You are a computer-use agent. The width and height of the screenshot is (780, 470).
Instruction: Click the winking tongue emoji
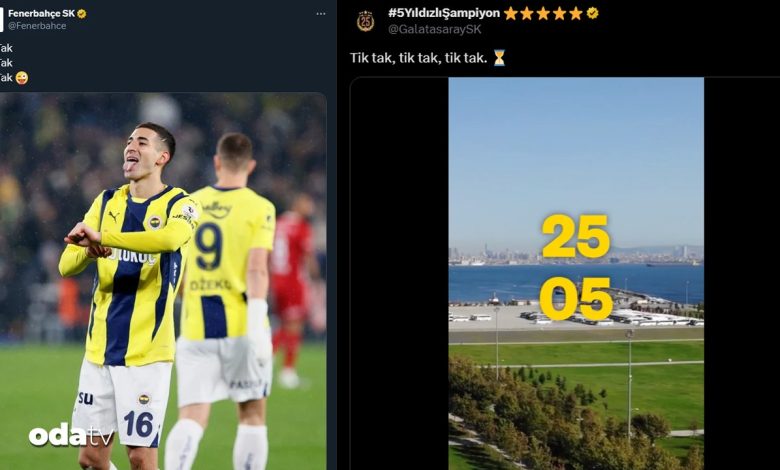[x=22, y=78]
